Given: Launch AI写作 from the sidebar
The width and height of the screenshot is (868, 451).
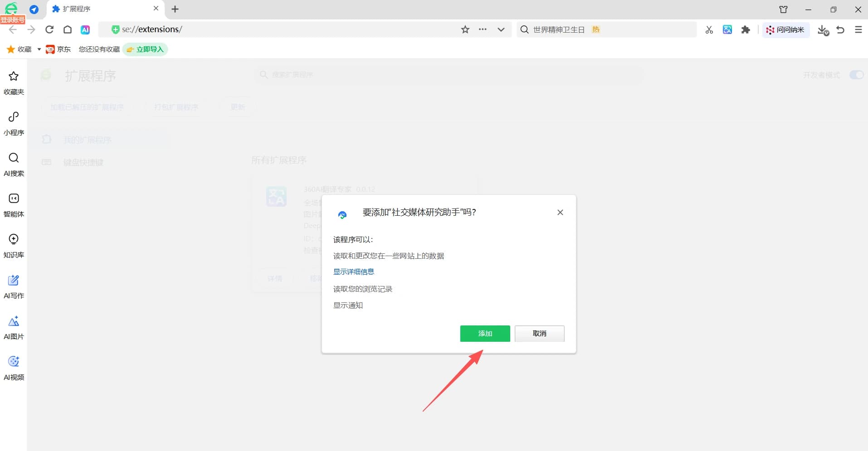Looking at the screenshot, I should click(14, 287).
